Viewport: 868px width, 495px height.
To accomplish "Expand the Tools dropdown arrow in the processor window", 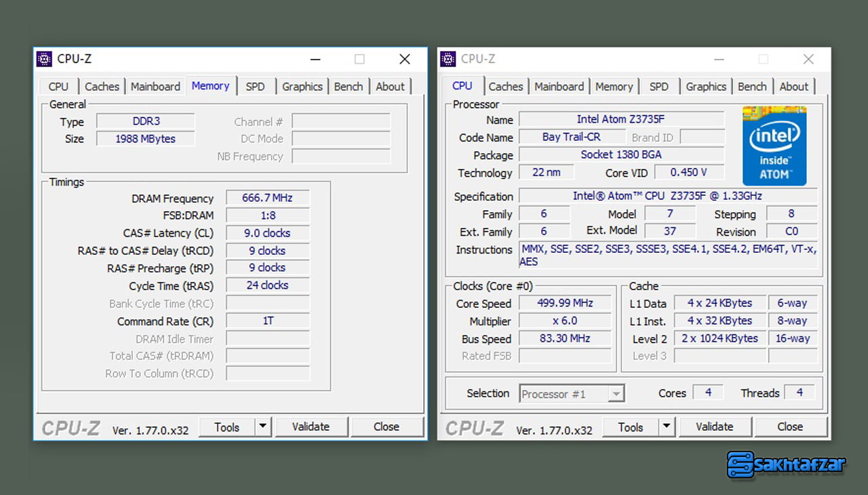I will click(667, 427).
